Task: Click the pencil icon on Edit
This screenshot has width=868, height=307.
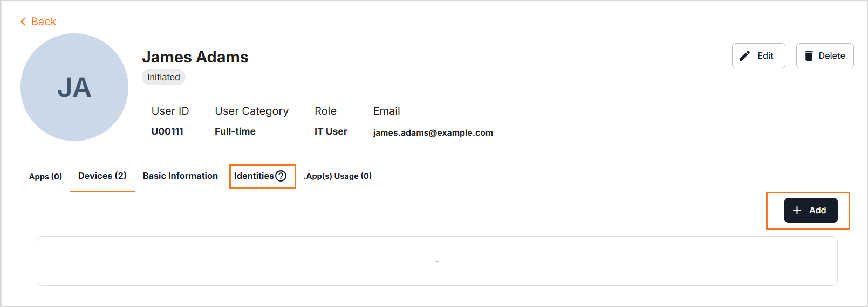Action: click(745, 56)
